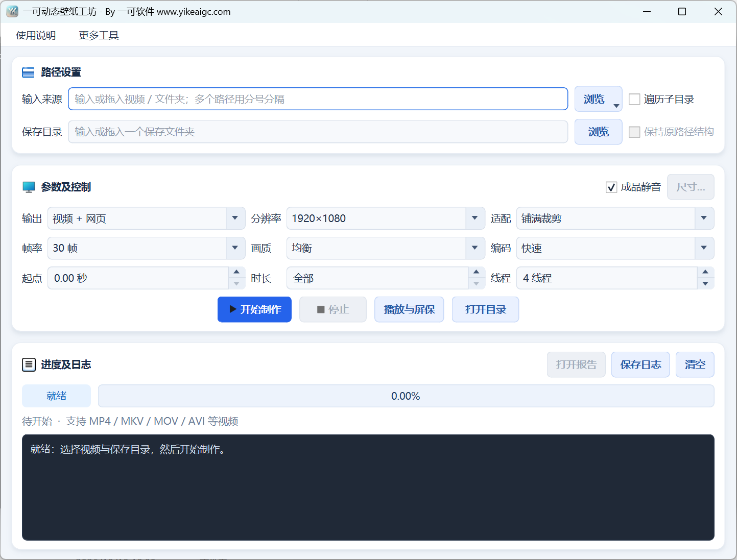This screenshot has height=560, width=737.
Task: Increase the 线程 count with up arrow
Action: click(x=705, y=273)
